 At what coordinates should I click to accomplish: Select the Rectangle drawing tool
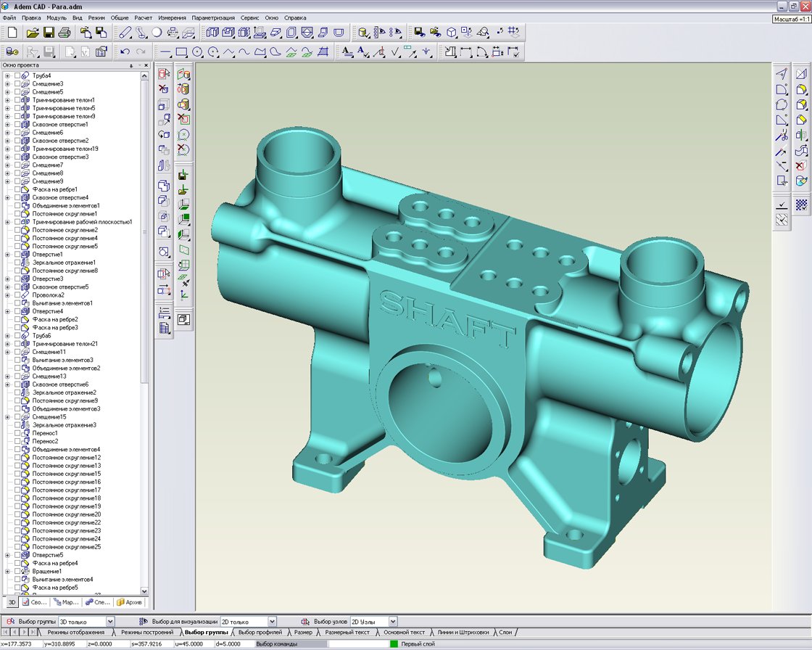[181, 52]
